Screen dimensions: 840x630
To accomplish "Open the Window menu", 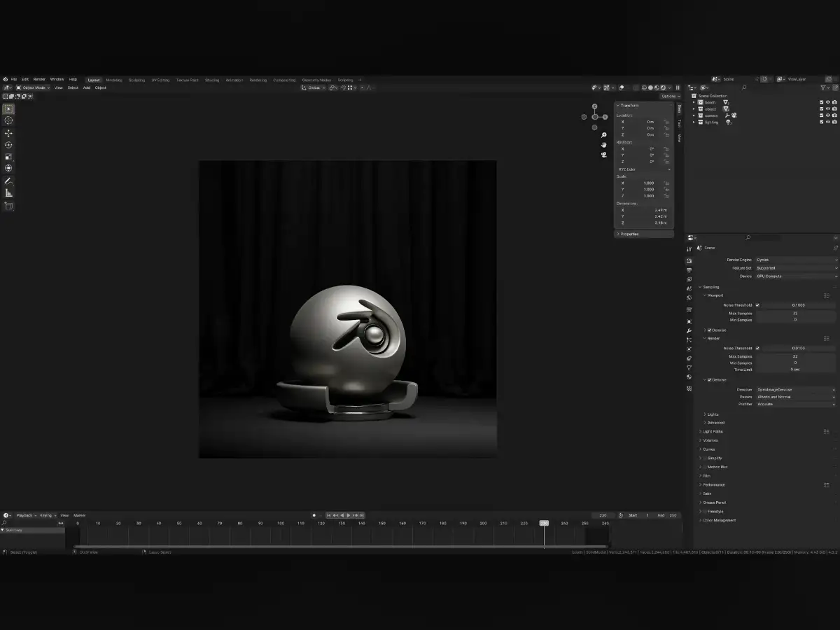I will click(57, 79).
